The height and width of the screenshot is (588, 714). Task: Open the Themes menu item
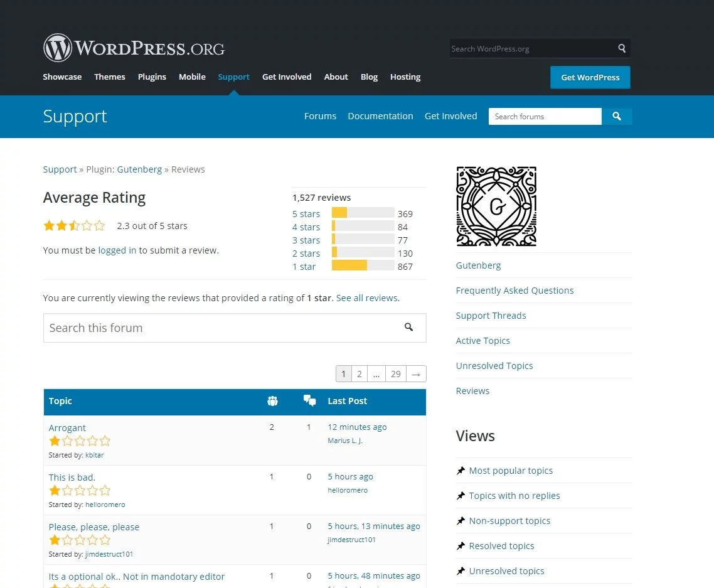110,77
